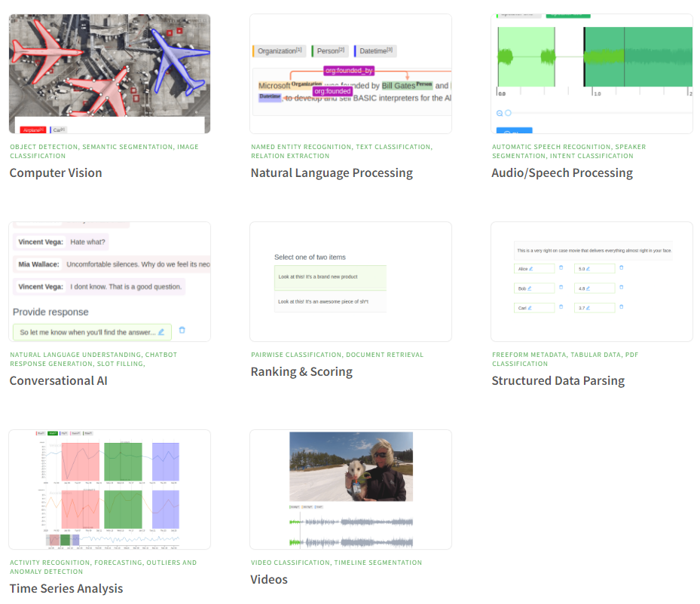Open the Natural Language Processing heading
This screenshot has width=700, height=604.
(x=332, y=173)
